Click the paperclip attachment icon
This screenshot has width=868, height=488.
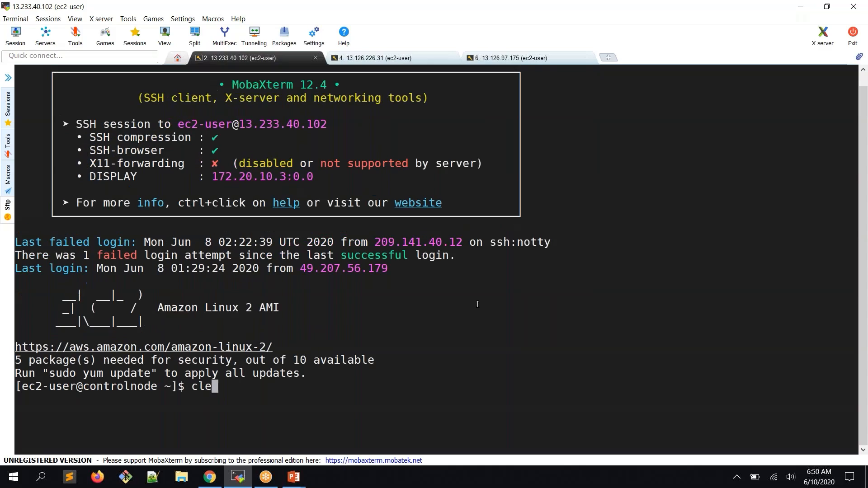859,56
